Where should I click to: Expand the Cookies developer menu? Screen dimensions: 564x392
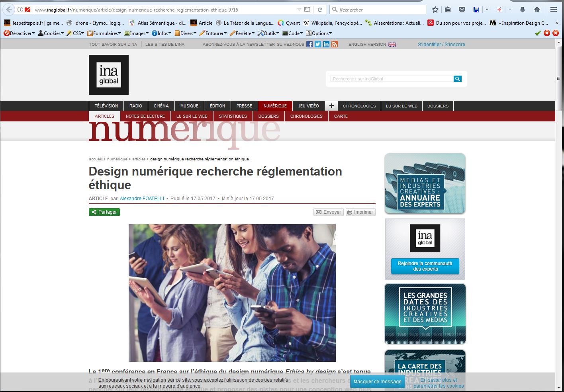[51, 33]
